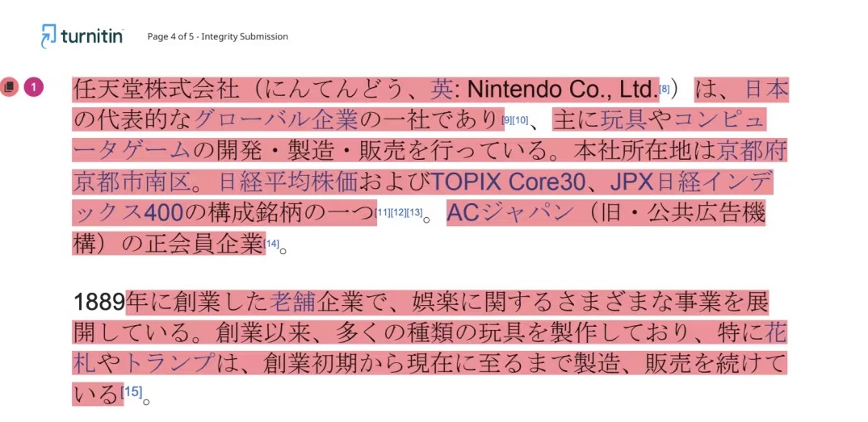
Task: Open footnote reference [11]
Action: (x=383, y=212)
